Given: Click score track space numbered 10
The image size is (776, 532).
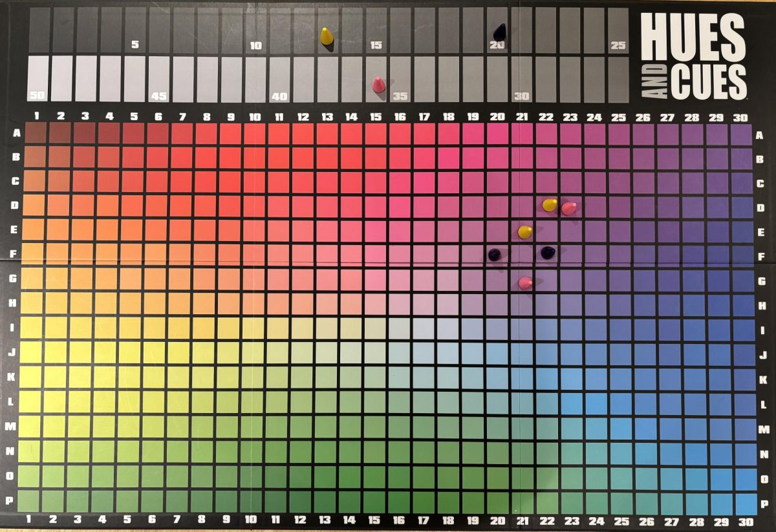Looking at the screenshot, I should coord(256,30).
